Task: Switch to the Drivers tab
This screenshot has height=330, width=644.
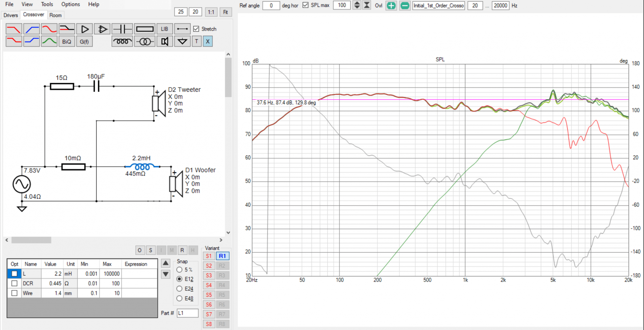Action: click(x=11, y=15)
